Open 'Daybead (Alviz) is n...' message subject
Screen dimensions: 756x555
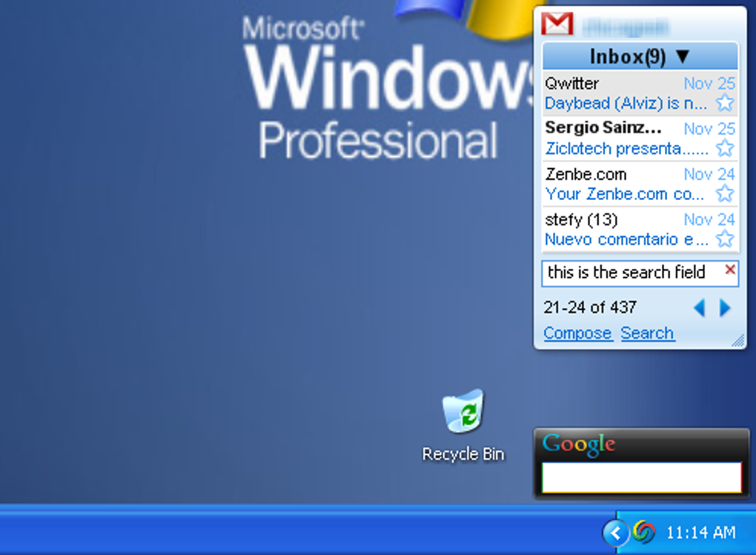[x=626, y=103]
